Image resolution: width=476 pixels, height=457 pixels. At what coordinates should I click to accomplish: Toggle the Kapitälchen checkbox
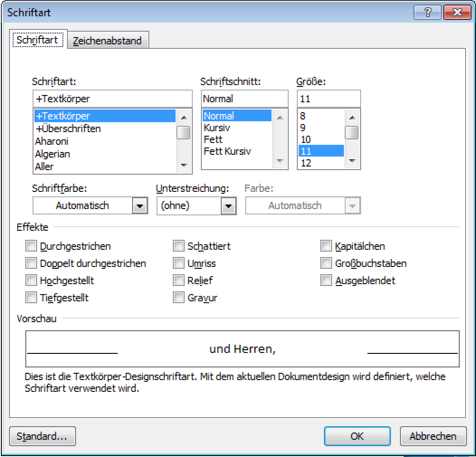326,246
